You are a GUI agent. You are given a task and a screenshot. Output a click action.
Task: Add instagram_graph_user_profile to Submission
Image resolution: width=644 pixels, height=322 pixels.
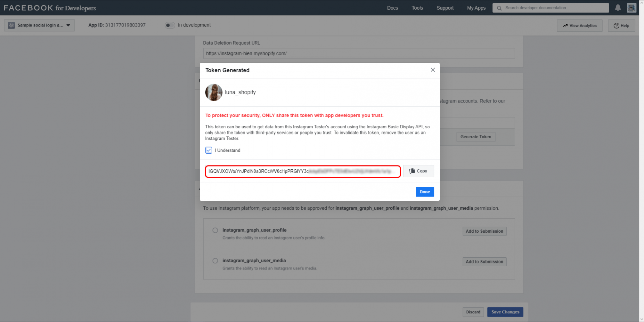click(484, 231)
